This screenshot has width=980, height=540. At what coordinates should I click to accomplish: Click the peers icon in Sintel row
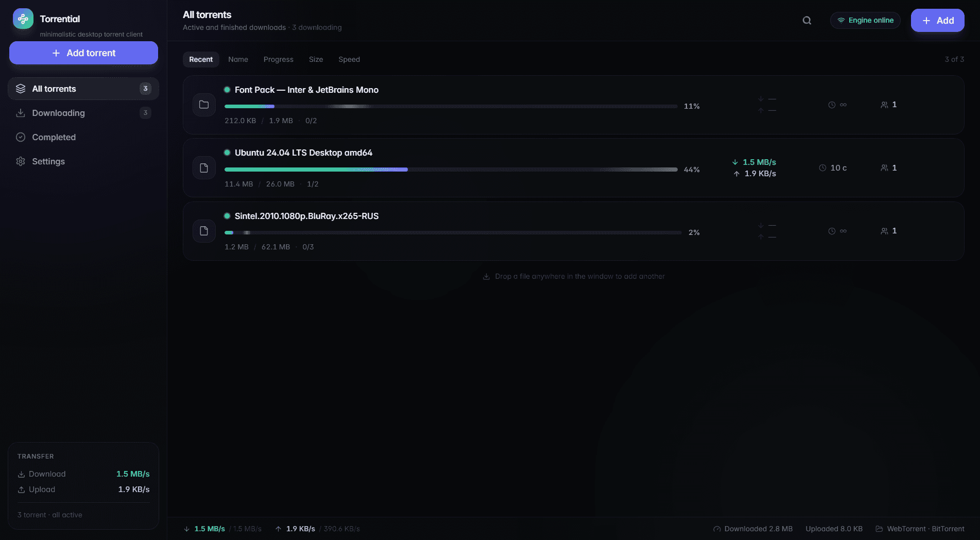884,231
